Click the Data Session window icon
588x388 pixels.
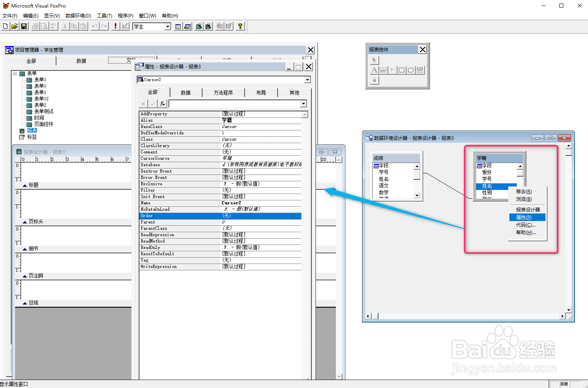point(187,26)
